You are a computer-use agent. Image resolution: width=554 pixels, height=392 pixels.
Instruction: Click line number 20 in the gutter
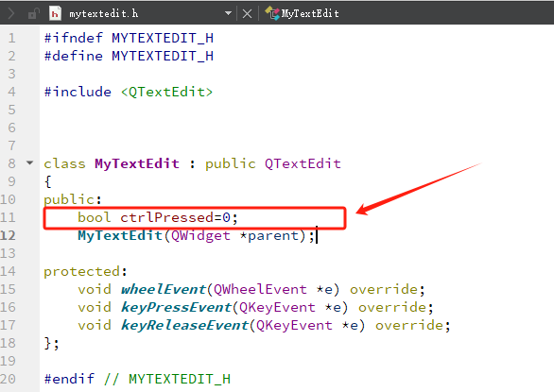(9, 379)
